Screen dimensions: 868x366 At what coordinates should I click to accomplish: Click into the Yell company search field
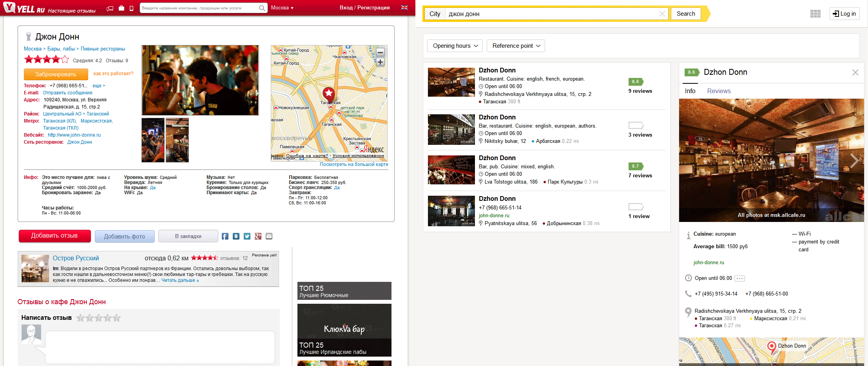tap(199, 8)
